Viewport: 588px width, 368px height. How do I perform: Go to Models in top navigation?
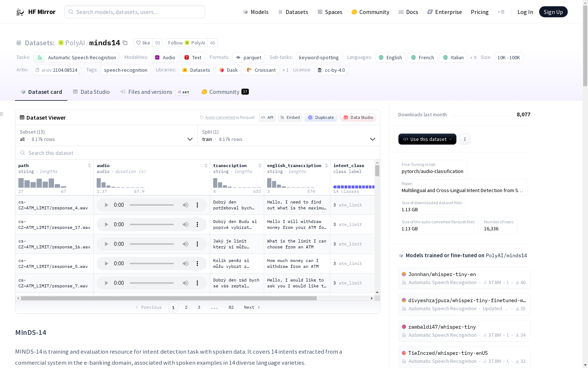[x=255, y=12]
